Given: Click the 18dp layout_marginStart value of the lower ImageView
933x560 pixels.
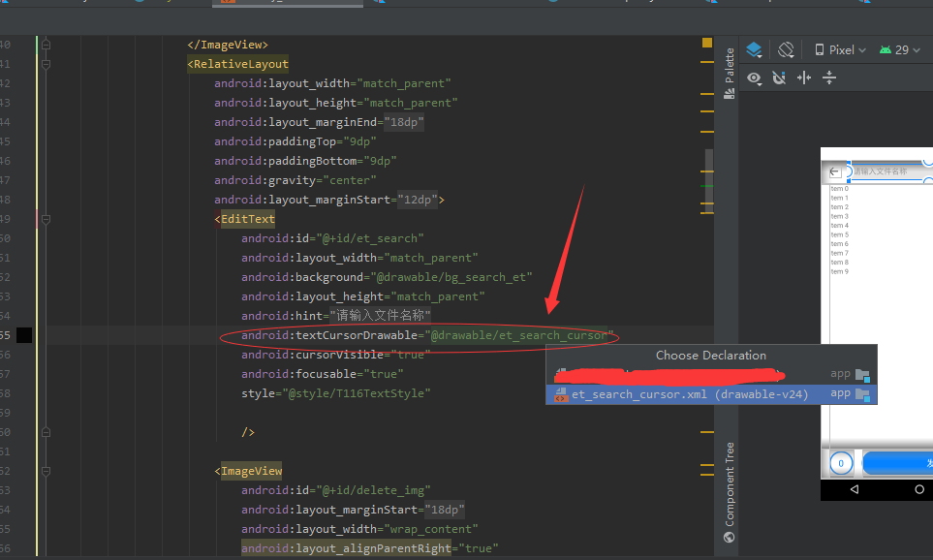Looking at the screenshot, I should click(445, 510).
